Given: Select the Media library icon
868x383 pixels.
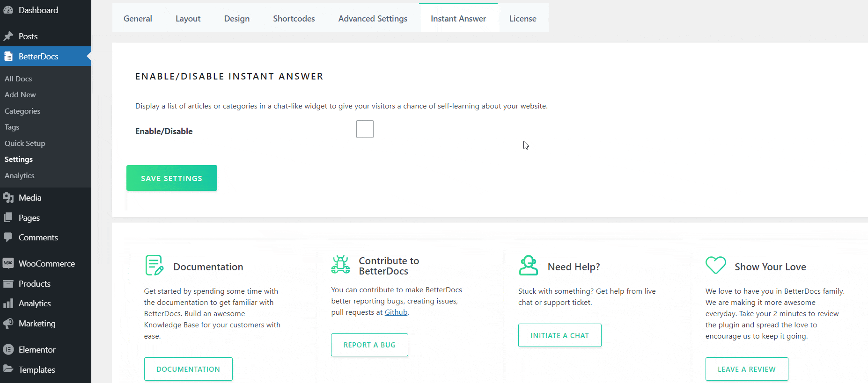Looking at the screenshot, I should (8, 197).
